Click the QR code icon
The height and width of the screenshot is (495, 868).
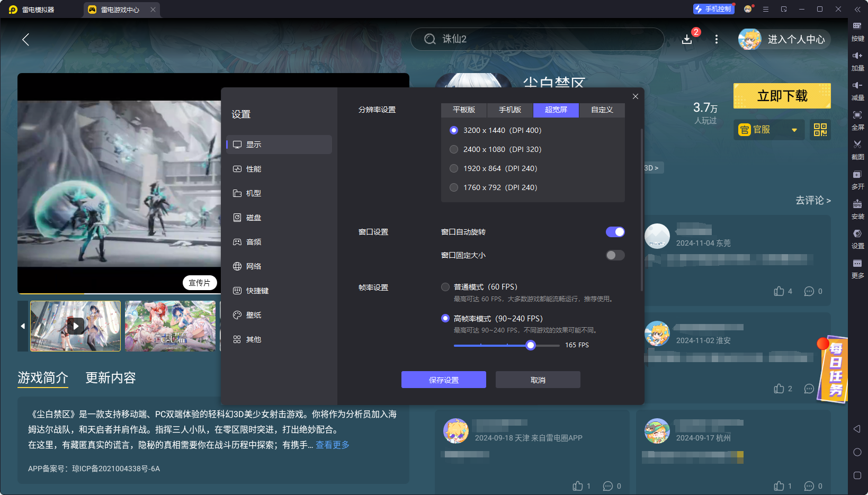(820, 130)
